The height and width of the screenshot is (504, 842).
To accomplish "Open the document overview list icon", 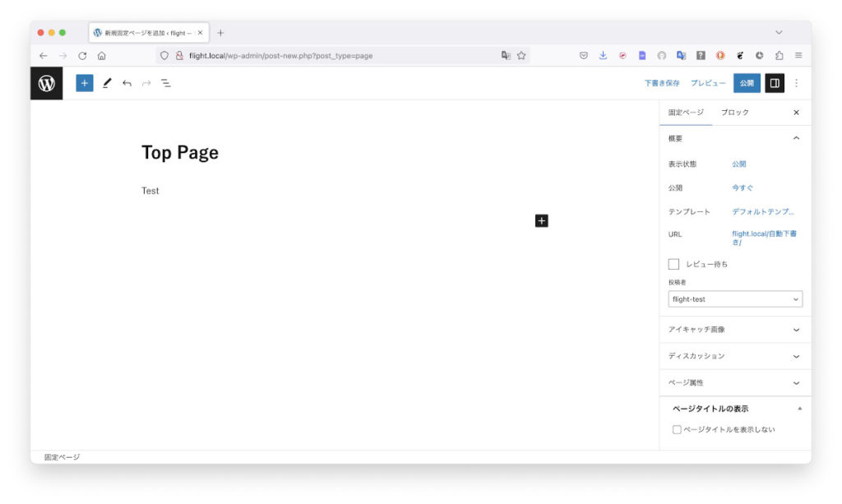I will [166, 83].
